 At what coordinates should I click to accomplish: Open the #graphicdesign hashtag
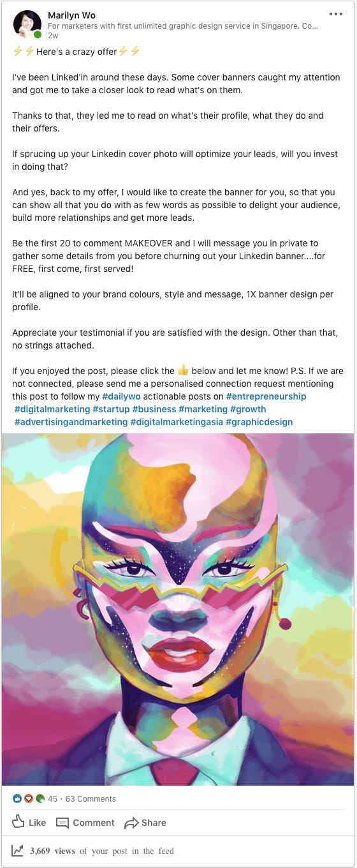click(x=259, y=422)
